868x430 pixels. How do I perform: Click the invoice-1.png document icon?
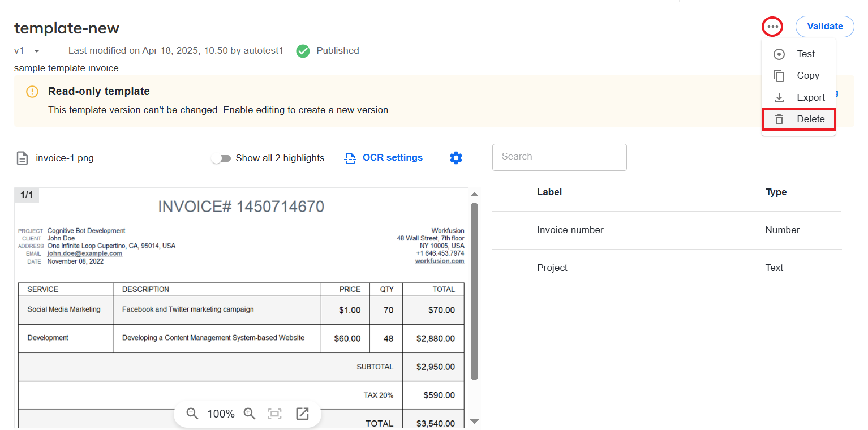coord(22,158)
